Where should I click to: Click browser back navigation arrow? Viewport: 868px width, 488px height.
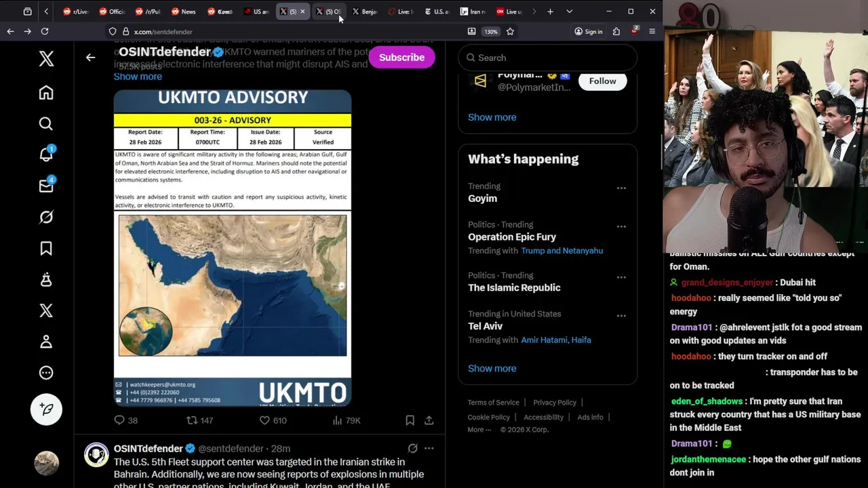10,31
